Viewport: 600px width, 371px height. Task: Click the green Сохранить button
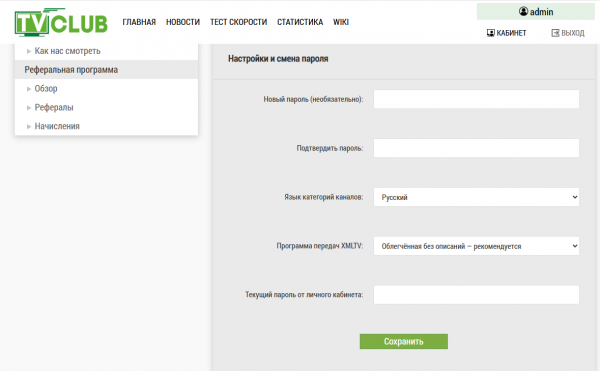click(x=404, y=342)
